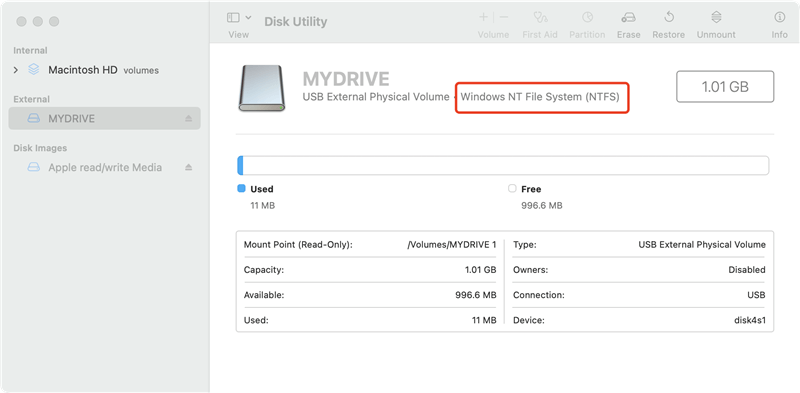The width and height of the screenshot is (800, 393).
Task: Click the Capacity value in details table
Action: [480, 269]
